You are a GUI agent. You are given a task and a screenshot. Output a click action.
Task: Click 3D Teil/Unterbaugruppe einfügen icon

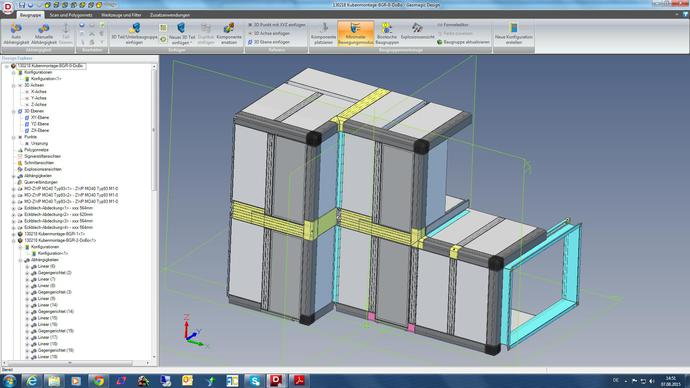[x=134, y=33]
